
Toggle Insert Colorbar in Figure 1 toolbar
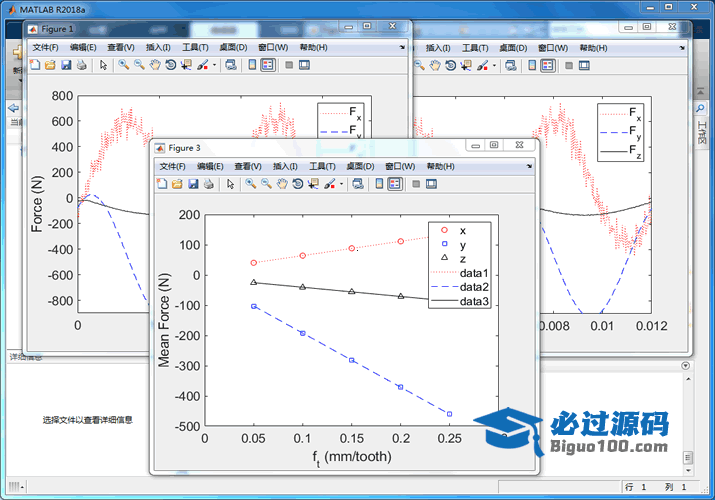252,65
